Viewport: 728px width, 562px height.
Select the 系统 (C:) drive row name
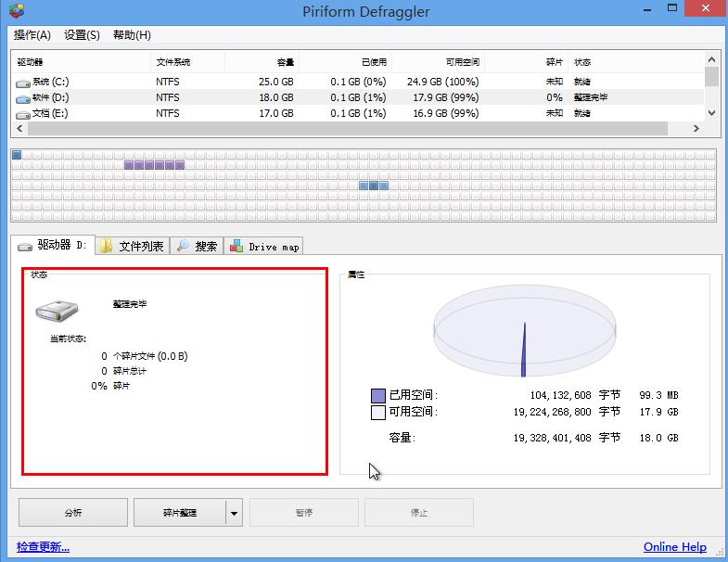point(51,82)
